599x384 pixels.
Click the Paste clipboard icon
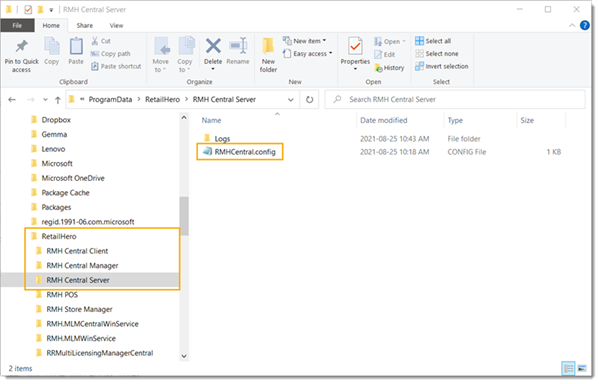click(x=76, y=47)
